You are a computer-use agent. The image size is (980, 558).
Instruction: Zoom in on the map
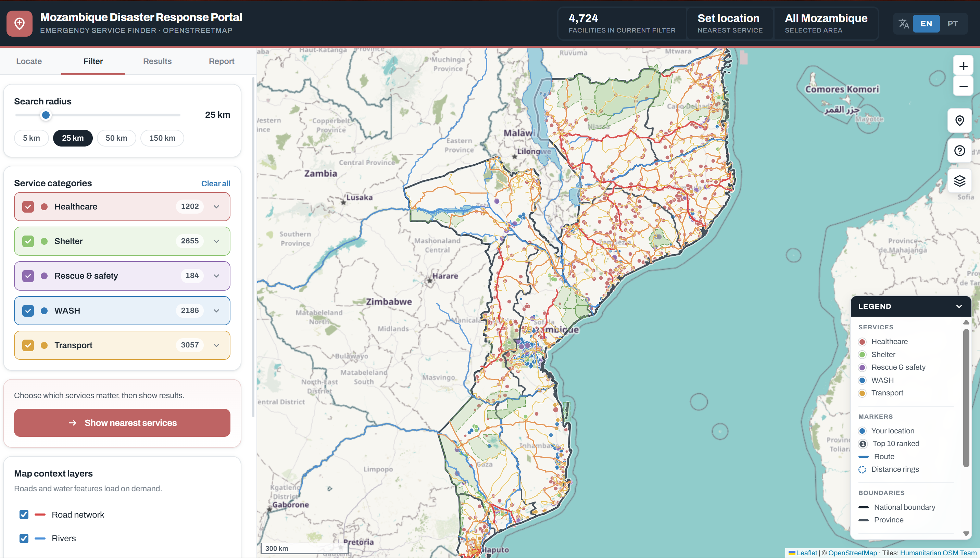(963, 66)
